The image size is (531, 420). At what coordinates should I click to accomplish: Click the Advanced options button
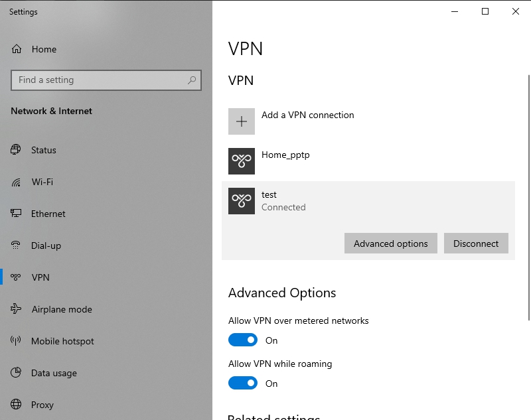coord(390,244)
